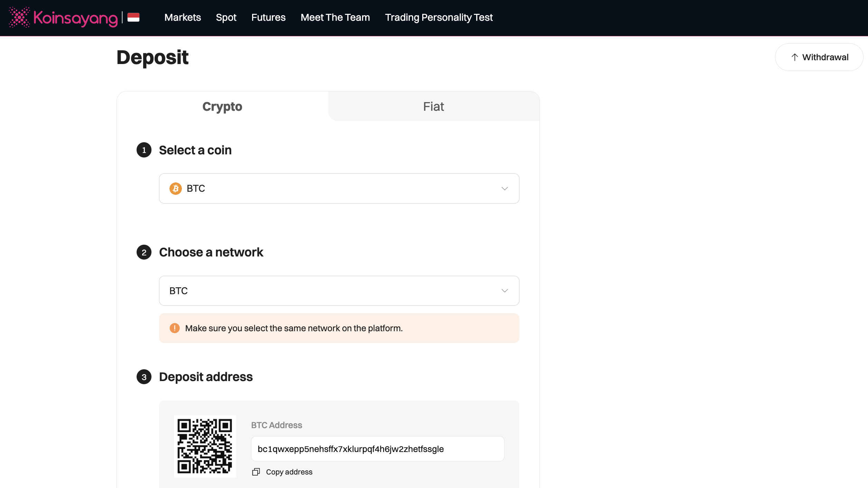The image size is (868, 488).
Task: Click the Koinsayang logo icon
Action: pyautogui.click(x=19, y=17)
